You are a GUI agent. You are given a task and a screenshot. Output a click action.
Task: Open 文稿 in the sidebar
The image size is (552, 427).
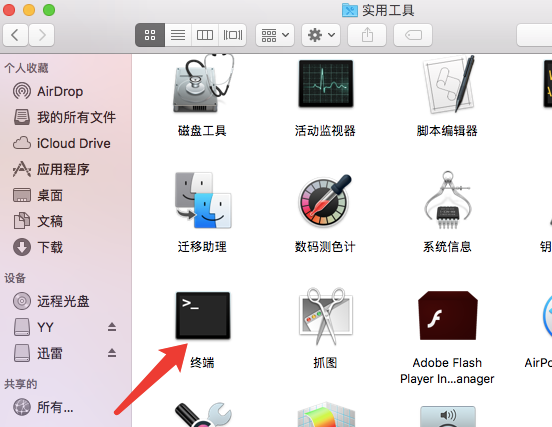click(38, 221)
